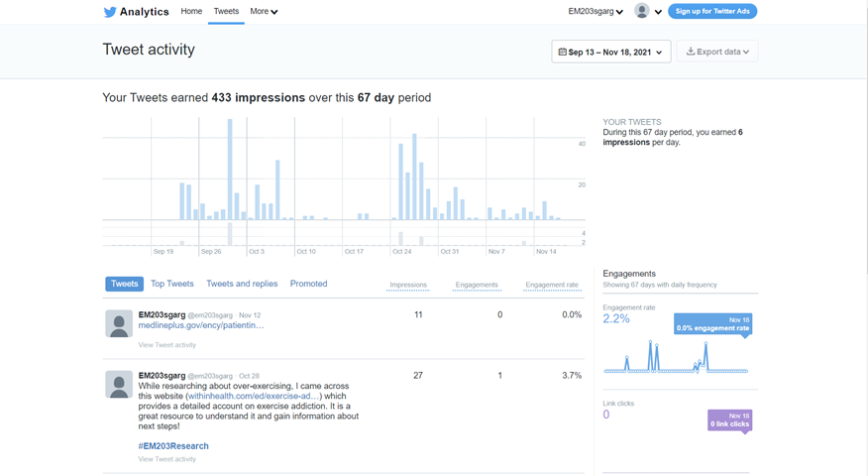Screen dimensions: 868x476
Task: Click the Tweet activity page heading
Action: tap(149, 50)
